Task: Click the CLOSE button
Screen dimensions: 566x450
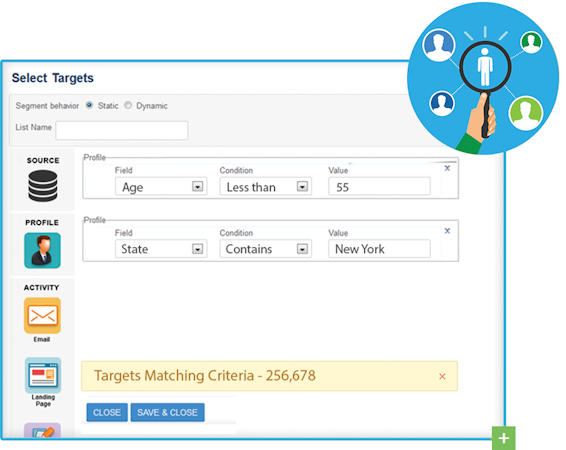Action: (x=107, y=412)
